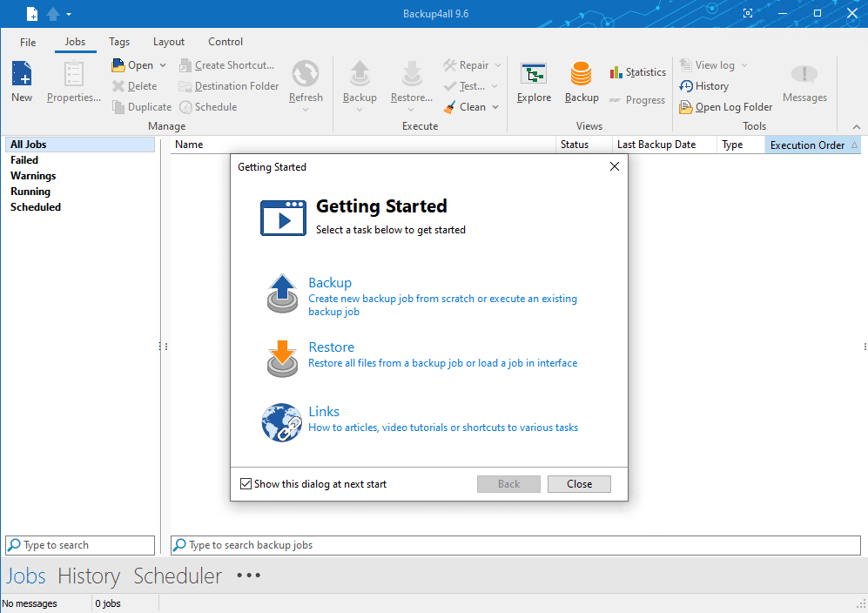Image resolution: width=868 pixels, height=613 pixels.
Task: Click Repair tool in ribbon
Action: click(x=466, y=65)
